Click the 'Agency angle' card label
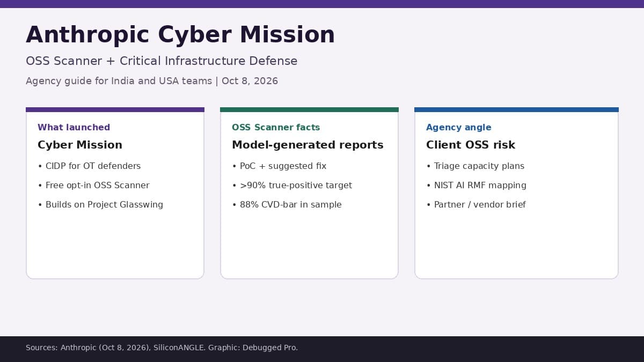Screen dimensions: 644x362 click(x=459, y=128)
